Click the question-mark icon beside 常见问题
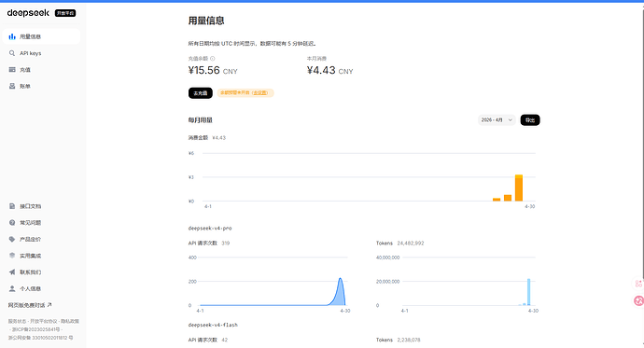Image resolution: width=644 pixels, height=348 pixels. (12, 222)
